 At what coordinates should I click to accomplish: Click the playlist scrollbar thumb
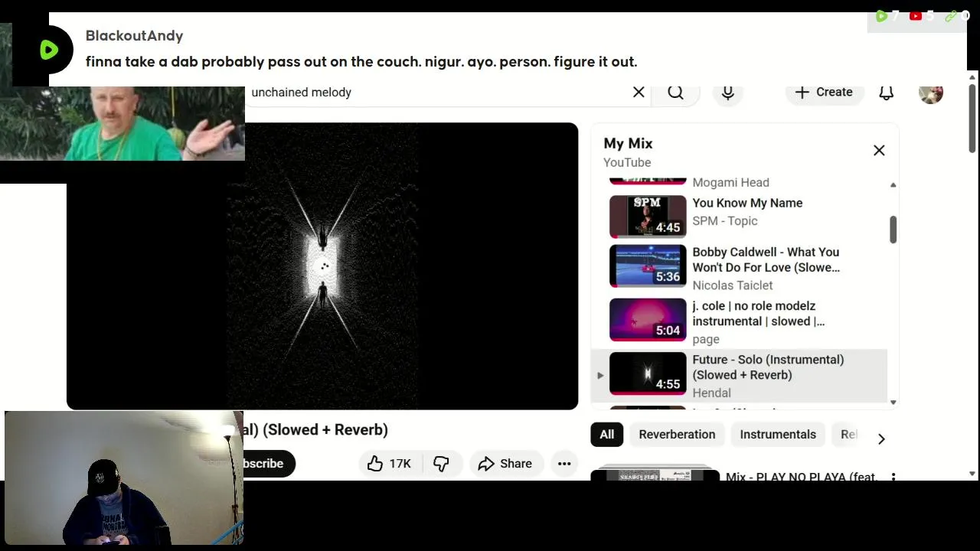coord(893,230)
